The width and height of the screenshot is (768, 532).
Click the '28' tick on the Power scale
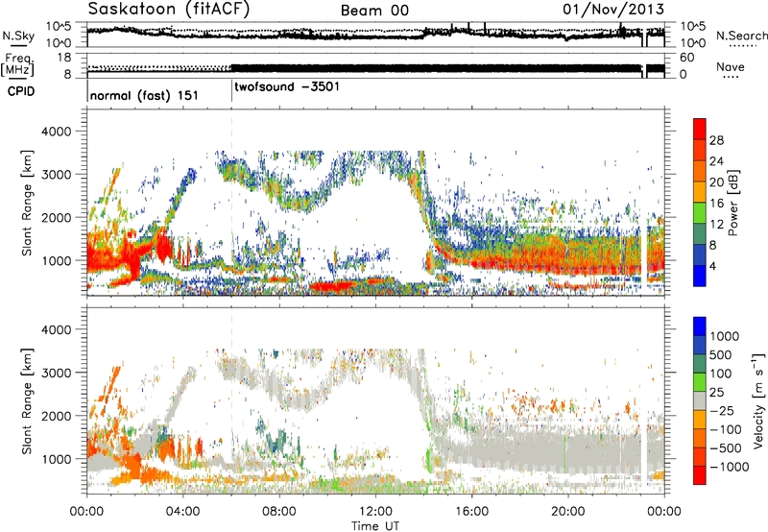(716, 140)
